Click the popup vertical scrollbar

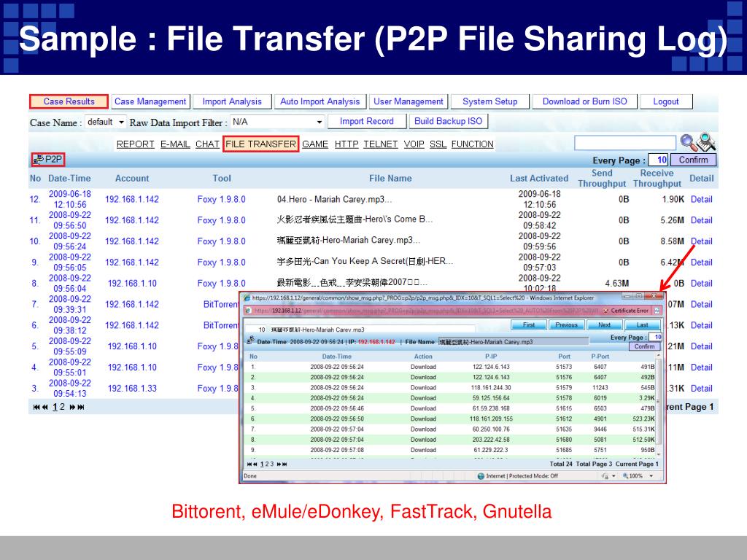click(659, 404)
